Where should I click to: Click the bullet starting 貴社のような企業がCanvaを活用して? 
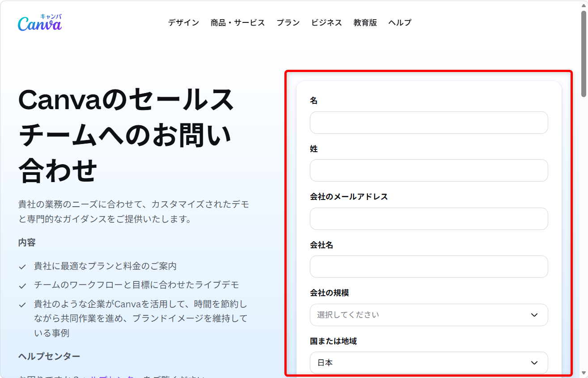click(140, 319)
